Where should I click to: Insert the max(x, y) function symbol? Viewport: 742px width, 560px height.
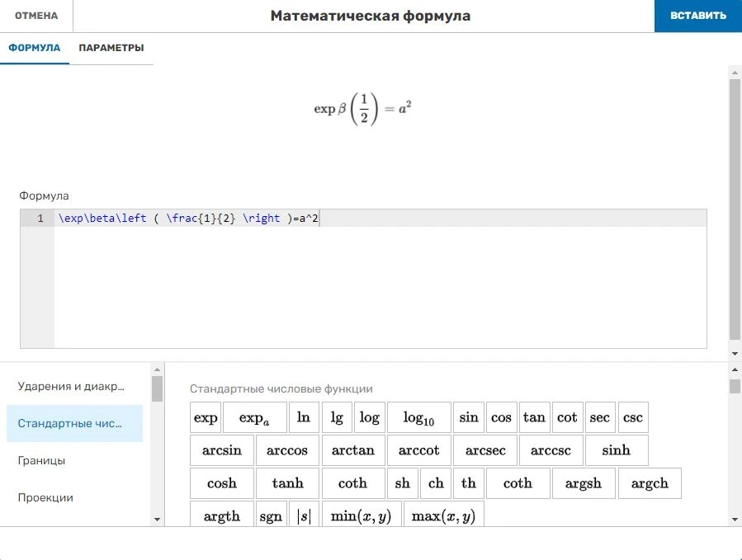[x=444, y=514]
